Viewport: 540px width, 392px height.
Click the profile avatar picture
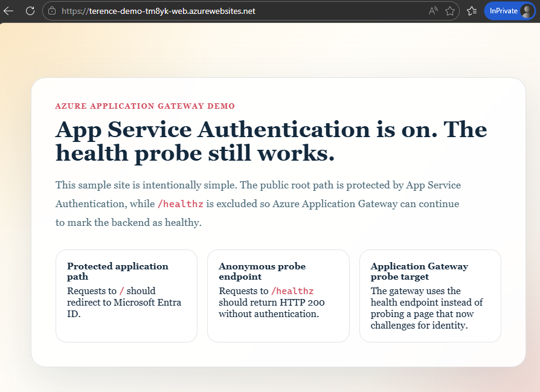pyautogui.click(x=527, y=11)
